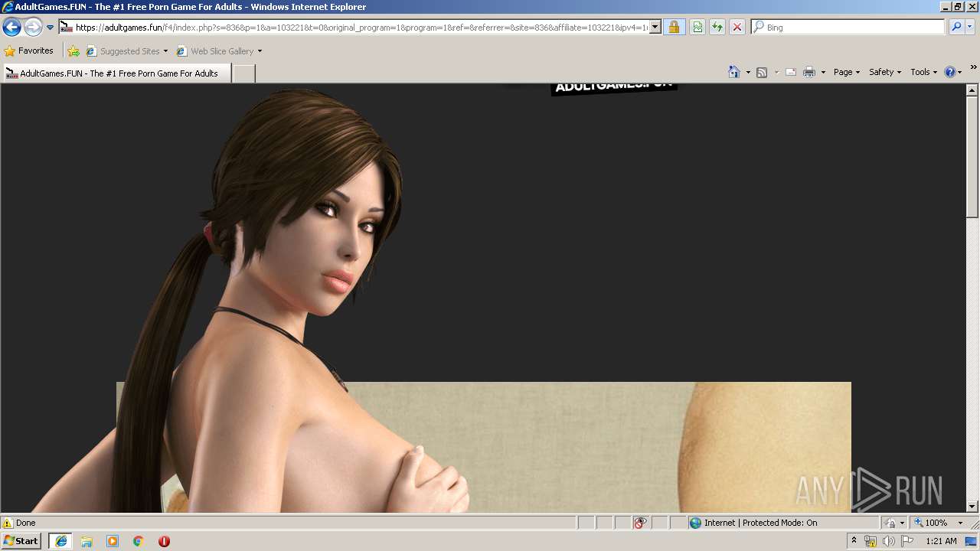
Task: Click the Internet Explorer taskbar icon
Action: [60, 541]
